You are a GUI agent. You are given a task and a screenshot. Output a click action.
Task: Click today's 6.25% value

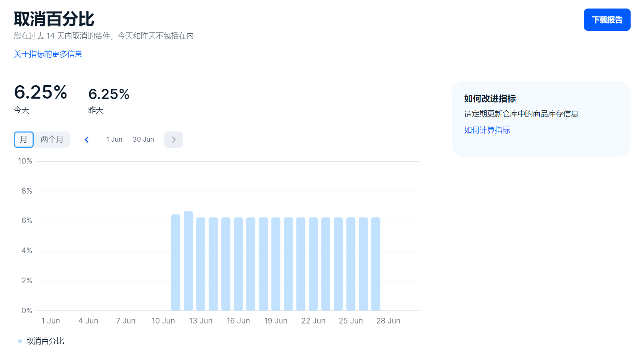41,93
